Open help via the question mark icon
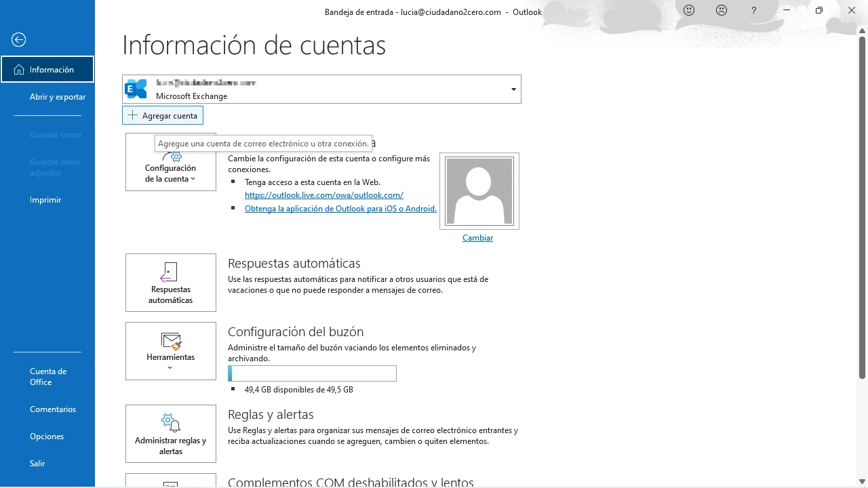Screen dimensions: 868x488 [754, 11]
